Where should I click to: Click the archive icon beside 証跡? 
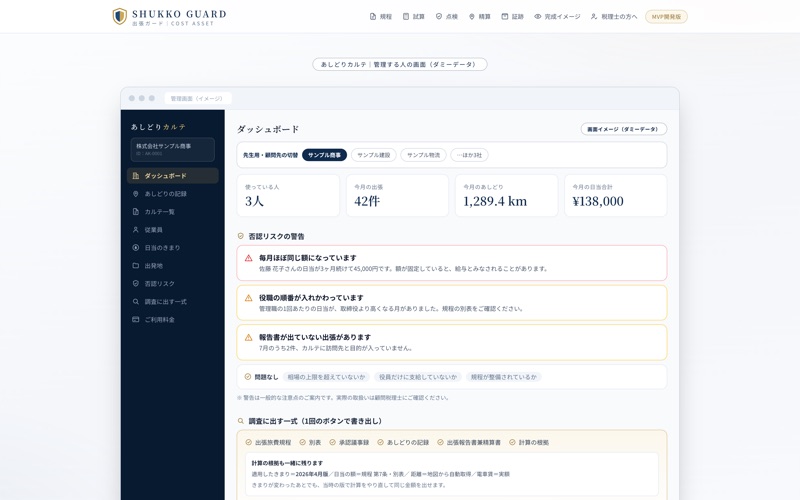point(505,17)
